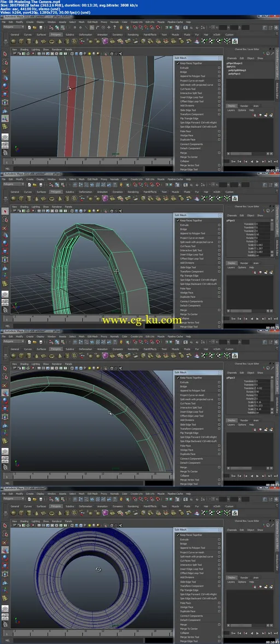Screen dimensions: 280x644
Task: Choose the Move tool in green-arch frame toolbox
Action: [5, 235]
